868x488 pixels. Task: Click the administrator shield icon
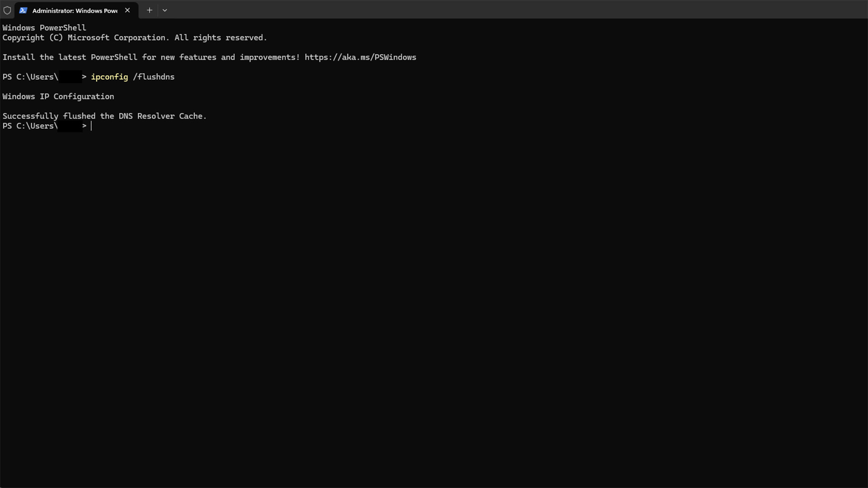pos(7,10)
